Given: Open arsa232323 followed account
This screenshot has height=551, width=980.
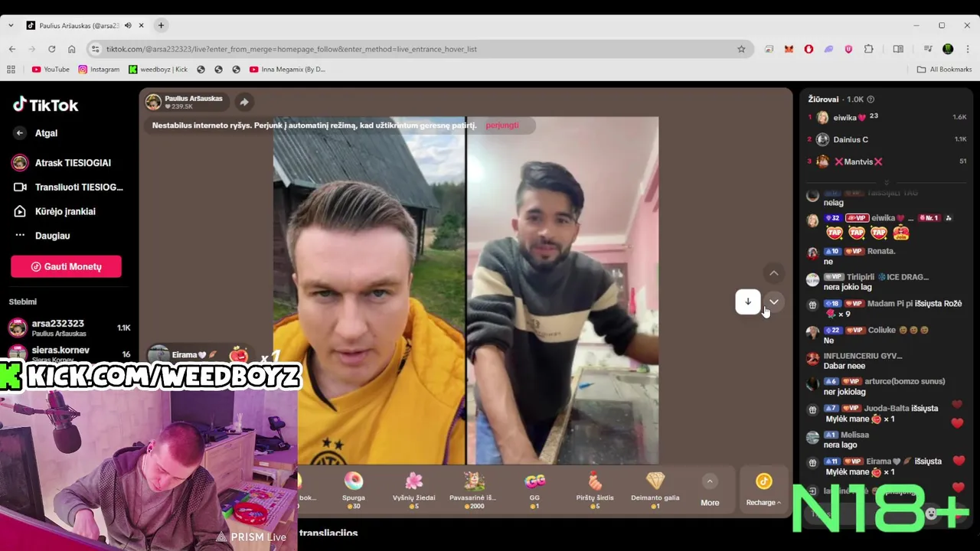Looking at the screenshot, I should tap(69, 328).
